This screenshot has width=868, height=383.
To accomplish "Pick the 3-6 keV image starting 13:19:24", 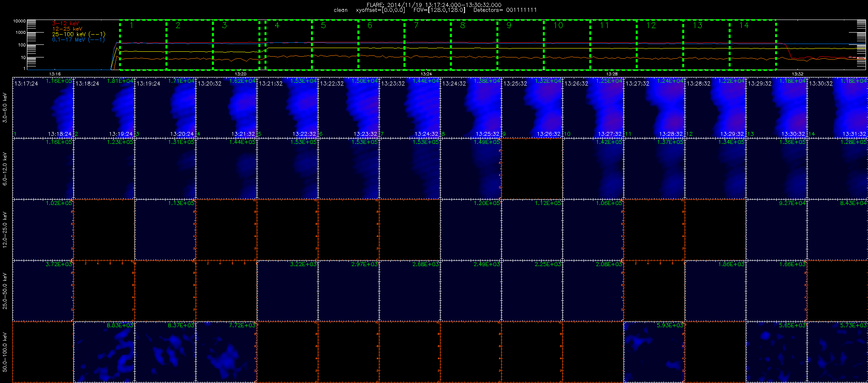I will coord(165,108).
